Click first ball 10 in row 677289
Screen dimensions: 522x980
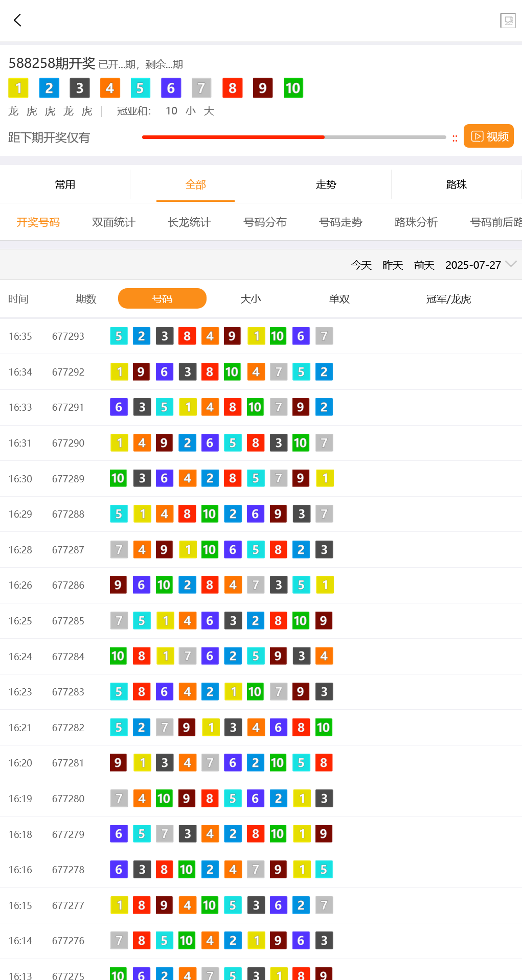pos(118,478)
